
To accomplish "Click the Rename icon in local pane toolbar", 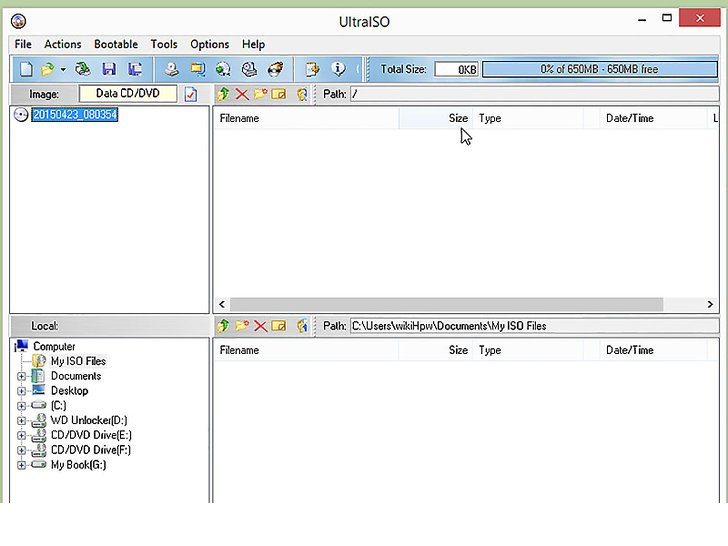I will [x=279, y=326].
